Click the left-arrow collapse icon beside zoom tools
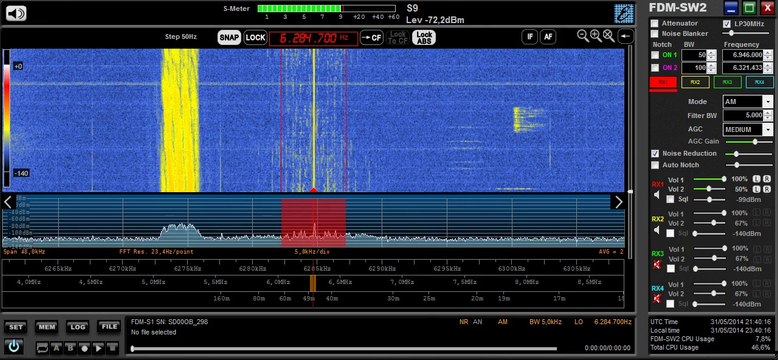The width and height of the screenshot is (778, 360). [626, 36]
